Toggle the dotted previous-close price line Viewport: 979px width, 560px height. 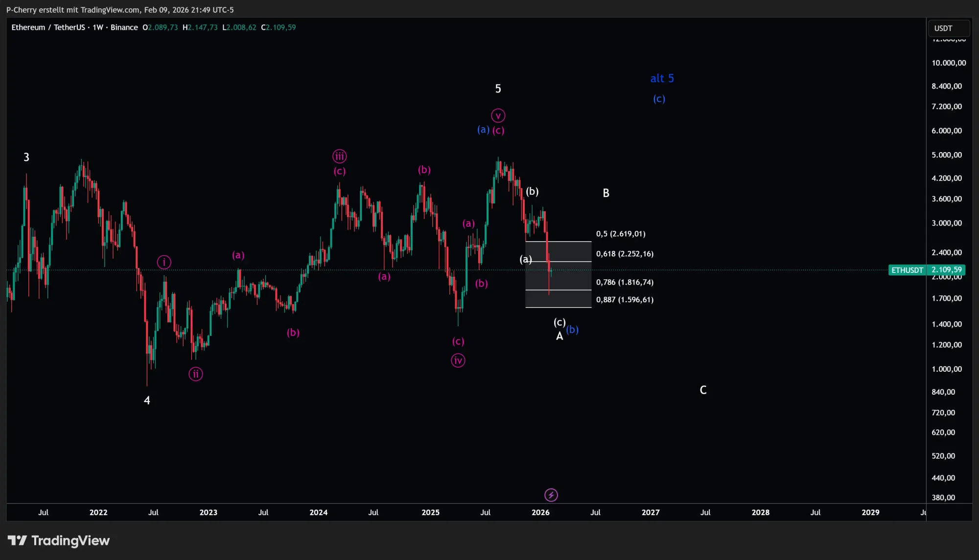pos(294,269)
